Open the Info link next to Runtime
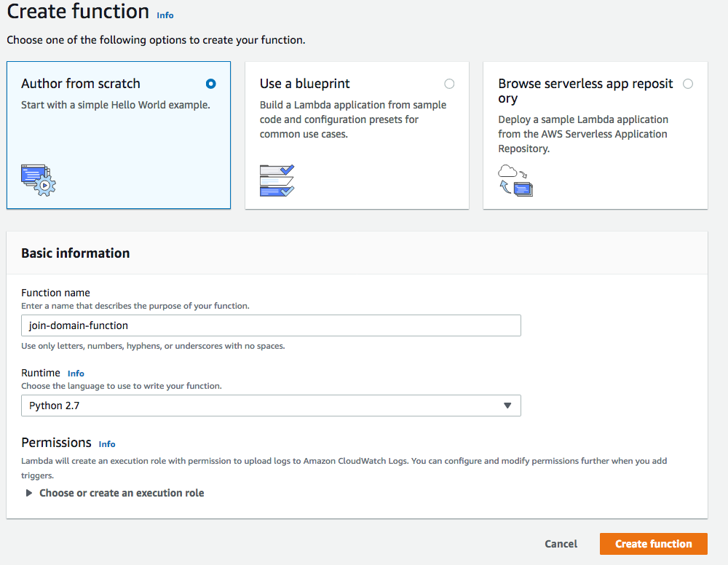 pyautogui.click(x=76, y=374)
